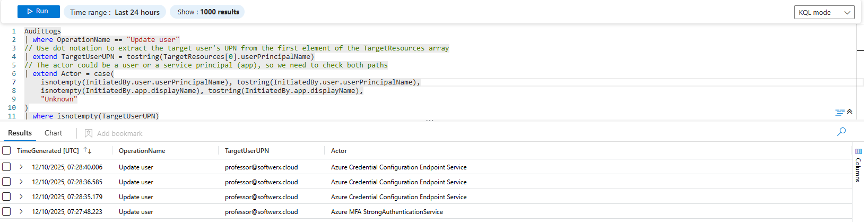Check the row for 07:28:40.006
The width and height of the screenshot is (868, 222).
tap(6, 167)
